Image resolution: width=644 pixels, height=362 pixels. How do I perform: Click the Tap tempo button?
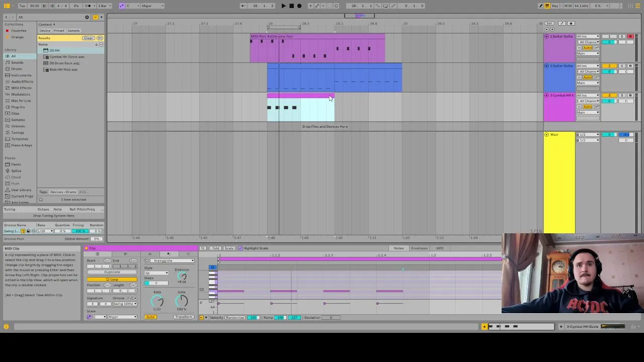click(22, 6)
